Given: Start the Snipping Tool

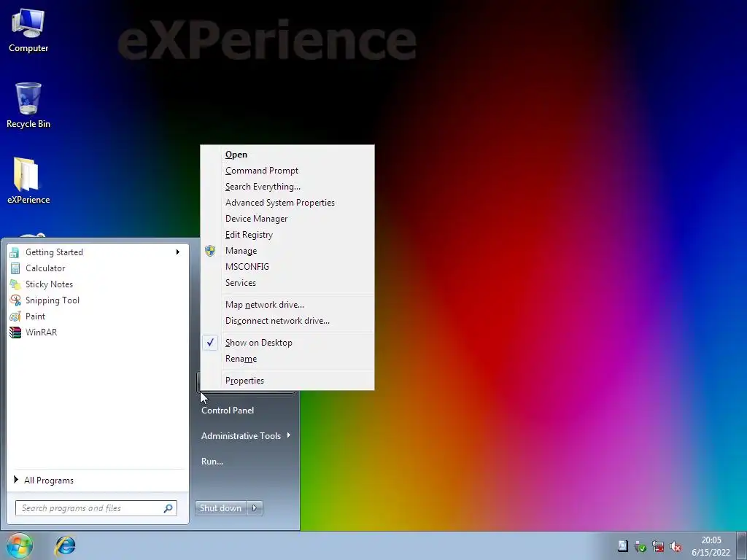Looking at the screenshot, I should pos(98,300).
